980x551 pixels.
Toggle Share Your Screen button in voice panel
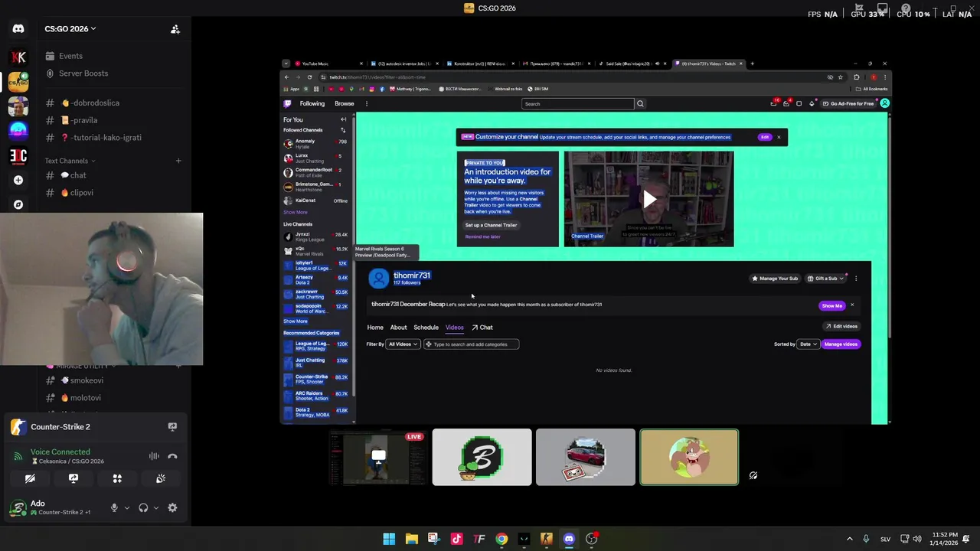click(73, 478)
